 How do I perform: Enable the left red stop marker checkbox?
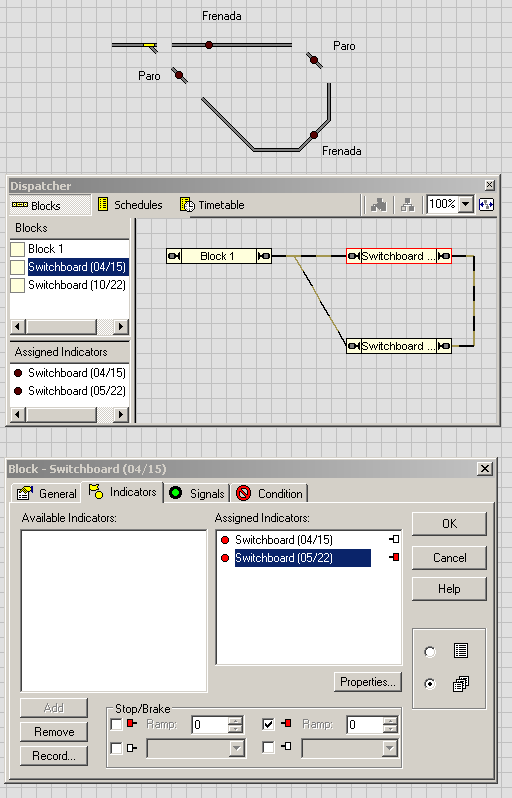117,724
